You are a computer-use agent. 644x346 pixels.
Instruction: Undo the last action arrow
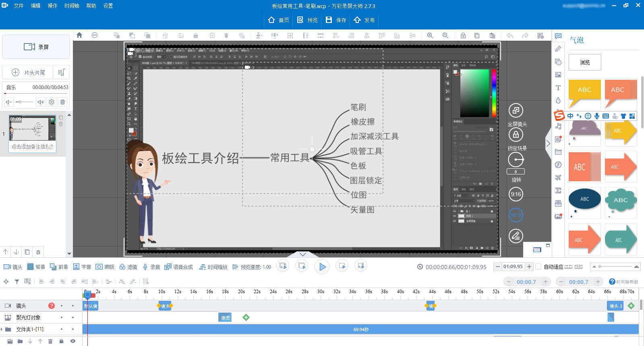point(510,35)
